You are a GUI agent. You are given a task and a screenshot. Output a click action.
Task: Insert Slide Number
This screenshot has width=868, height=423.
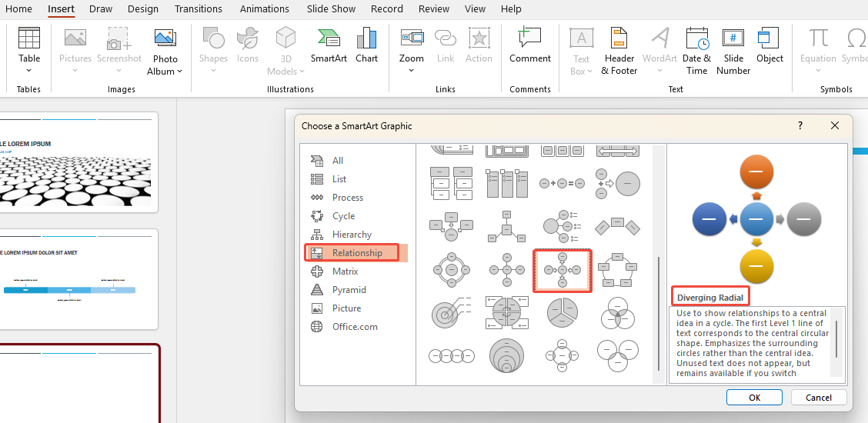733,51
